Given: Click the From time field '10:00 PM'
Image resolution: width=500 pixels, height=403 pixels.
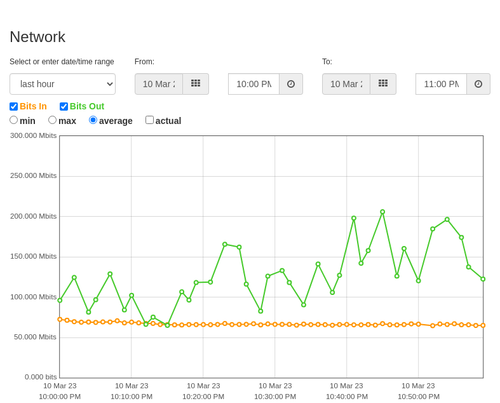Looking at the screenshot, I should pos(254,84).
